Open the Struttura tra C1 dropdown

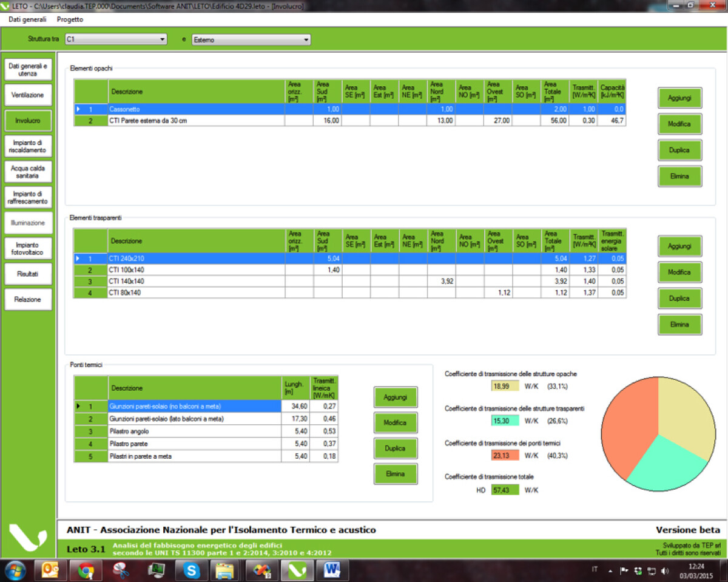[x=115, y=39]
